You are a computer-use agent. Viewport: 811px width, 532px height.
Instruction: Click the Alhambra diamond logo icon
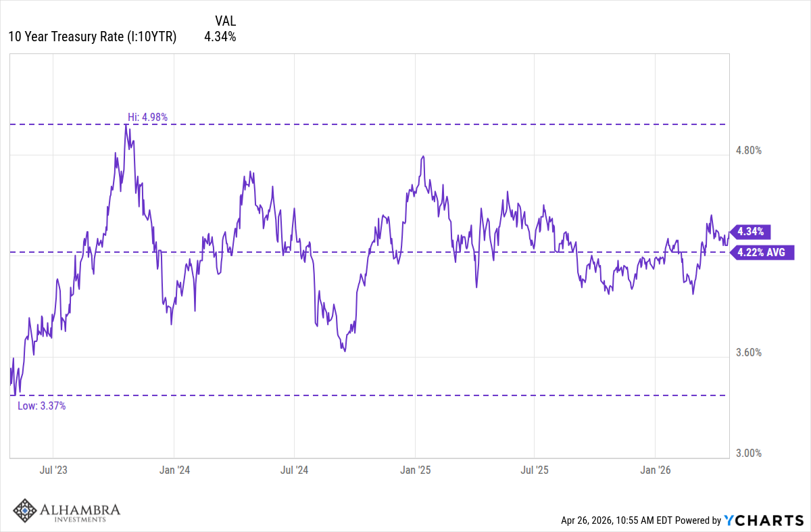pos(26,512)
